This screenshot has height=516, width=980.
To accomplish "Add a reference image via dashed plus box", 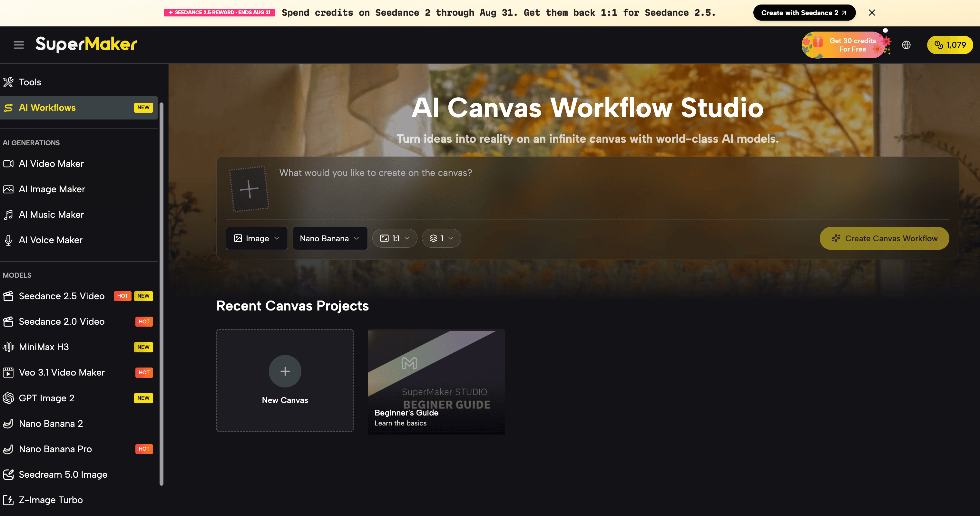I will 249,189.
